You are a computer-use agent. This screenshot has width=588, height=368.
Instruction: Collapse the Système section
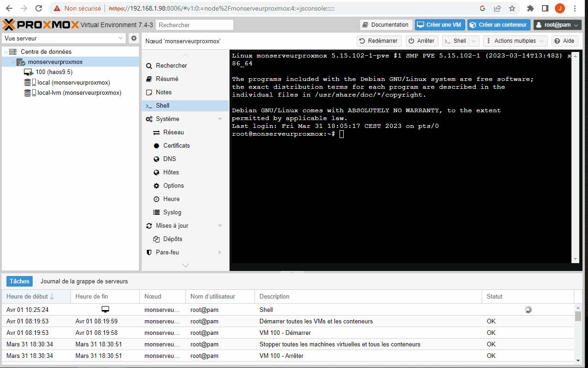pos(220,119)
